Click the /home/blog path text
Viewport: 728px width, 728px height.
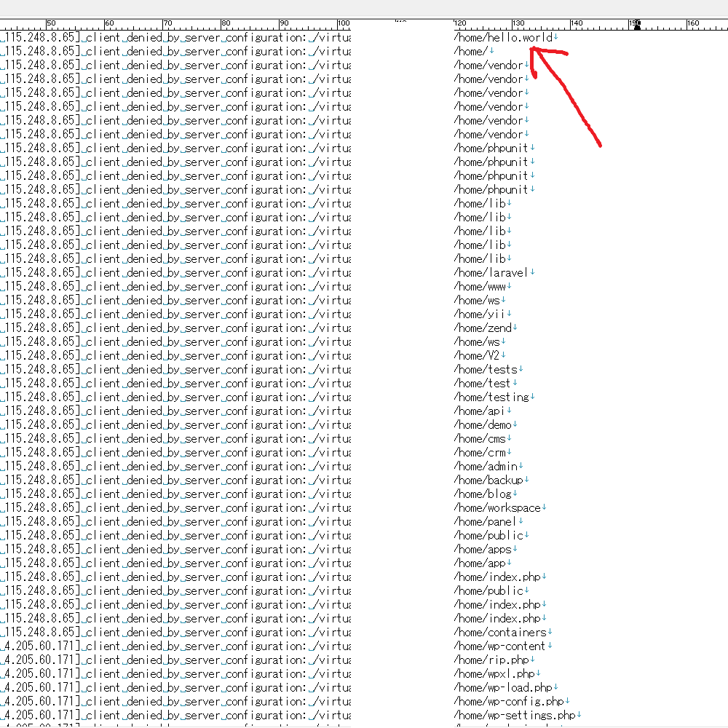pos(483,494)
